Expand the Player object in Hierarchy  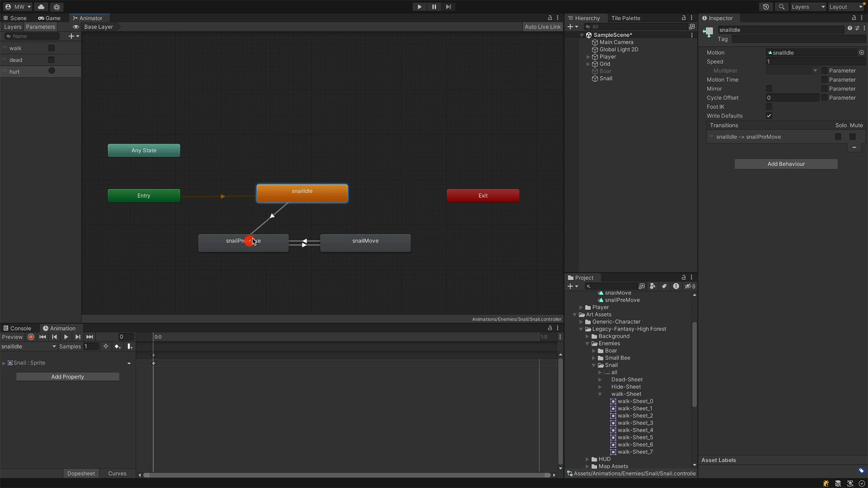(588, 57)
